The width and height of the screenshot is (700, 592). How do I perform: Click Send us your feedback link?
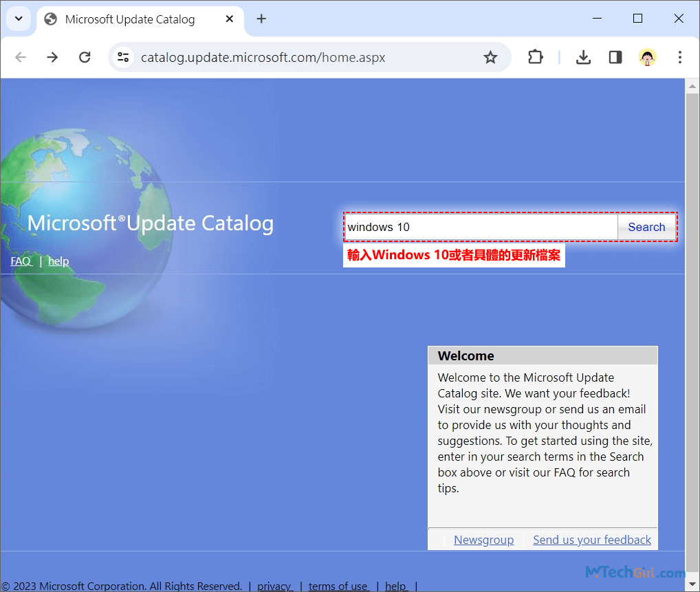[x=591, y=540]
